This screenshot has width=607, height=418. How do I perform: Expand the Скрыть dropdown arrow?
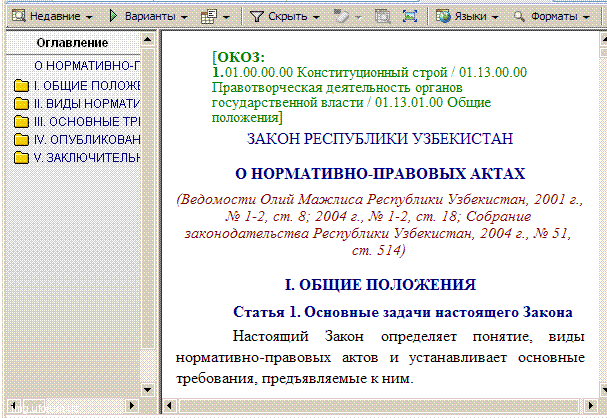point(317,17)
